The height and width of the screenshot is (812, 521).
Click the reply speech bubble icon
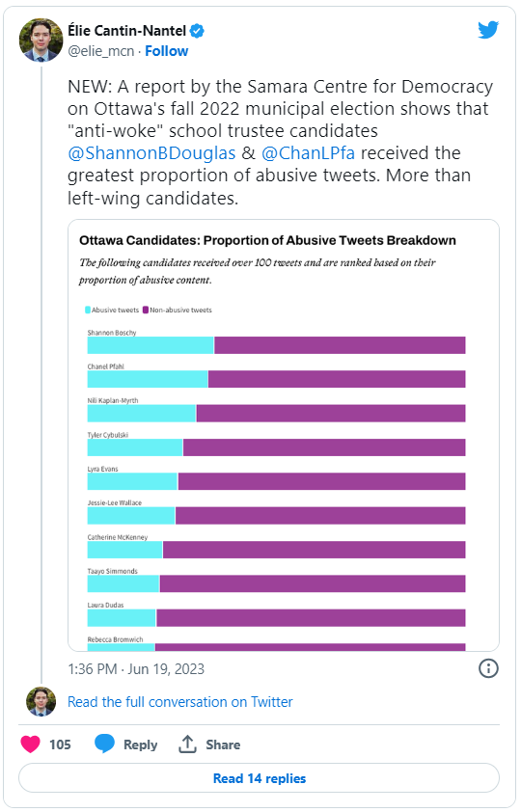(x=104, y=744)
